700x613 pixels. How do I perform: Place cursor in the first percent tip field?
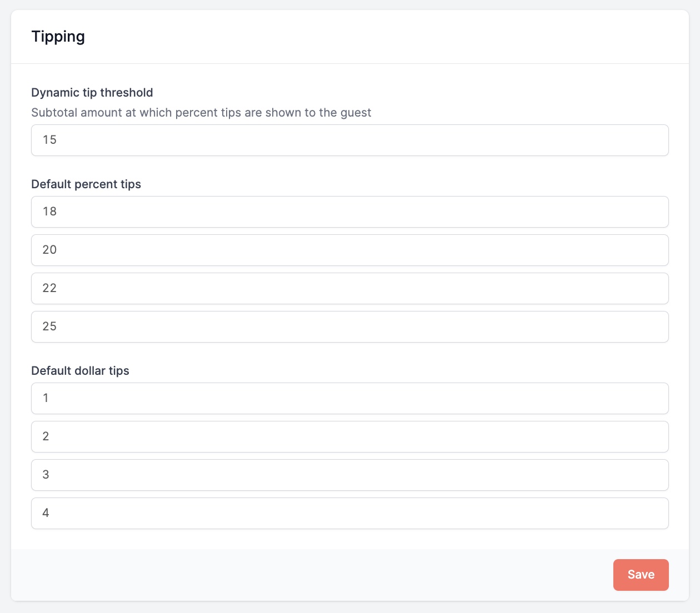click(x=349, y=212)
